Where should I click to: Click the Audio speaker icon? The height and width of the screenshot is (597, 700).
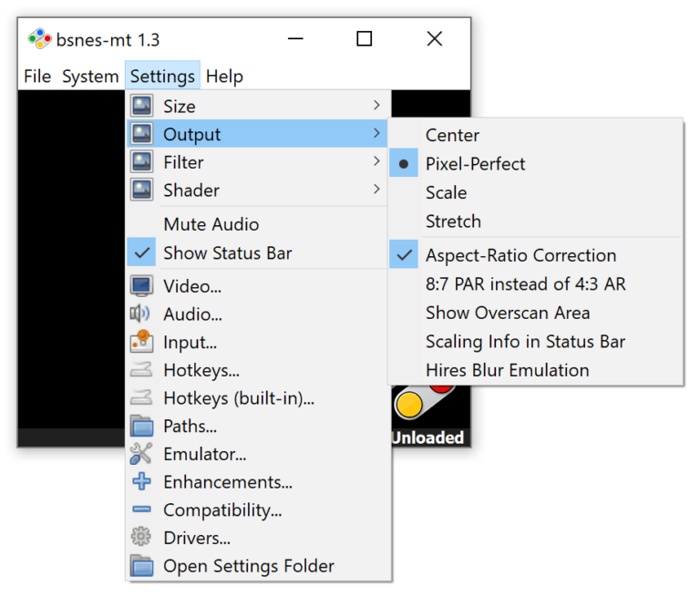pyautogui.click(x=140, y=314)
